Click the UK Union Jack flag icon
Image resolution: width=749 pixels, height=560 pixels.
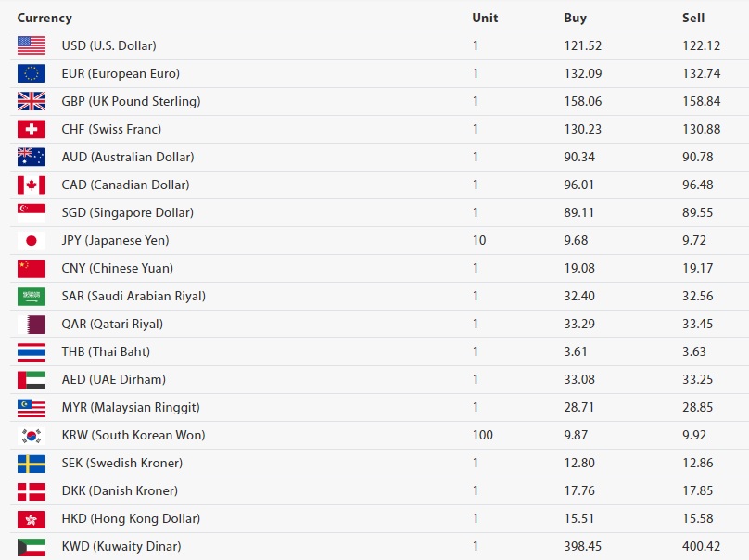click(x=31, y=101)
